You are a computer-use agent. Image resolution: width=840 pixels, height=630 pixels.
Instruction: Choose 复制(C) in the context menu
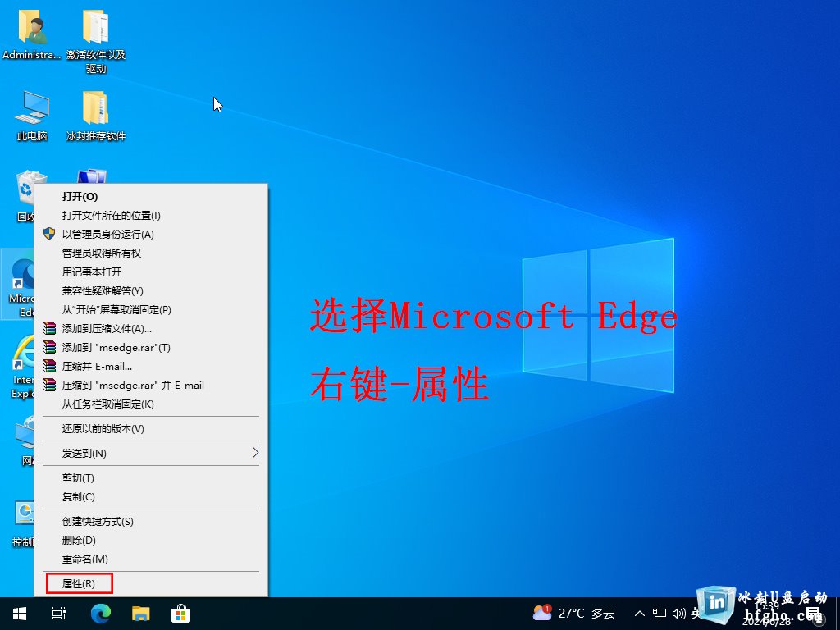151,496
